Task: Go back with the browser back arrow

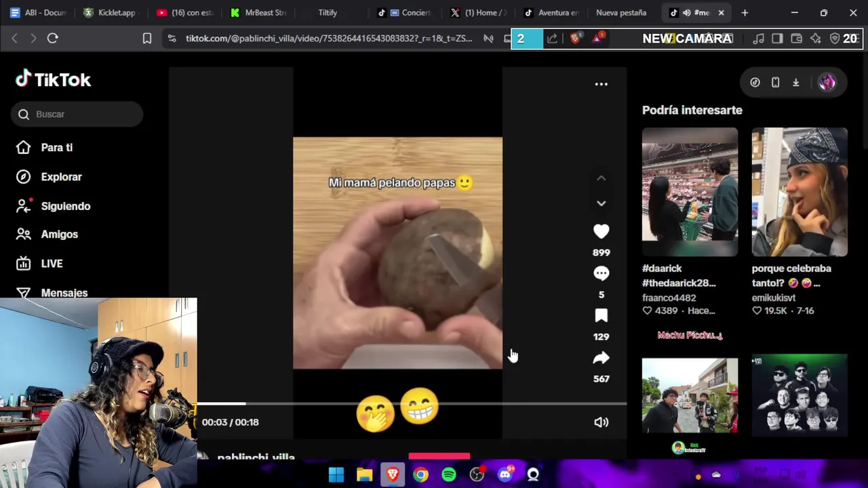Action: pyautogui.click(x=14, y=39)
